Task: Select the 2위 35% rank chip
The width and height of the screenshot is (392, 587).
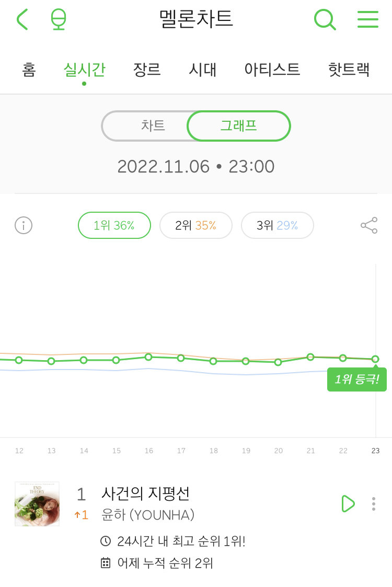Action: [196, 225]
